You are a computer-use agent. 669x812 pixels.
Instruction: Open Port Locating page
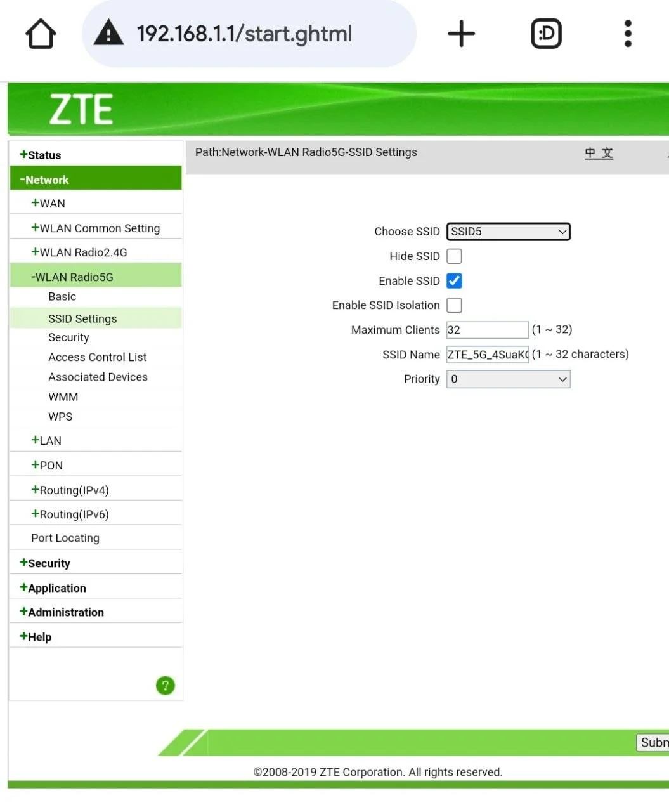65,539
